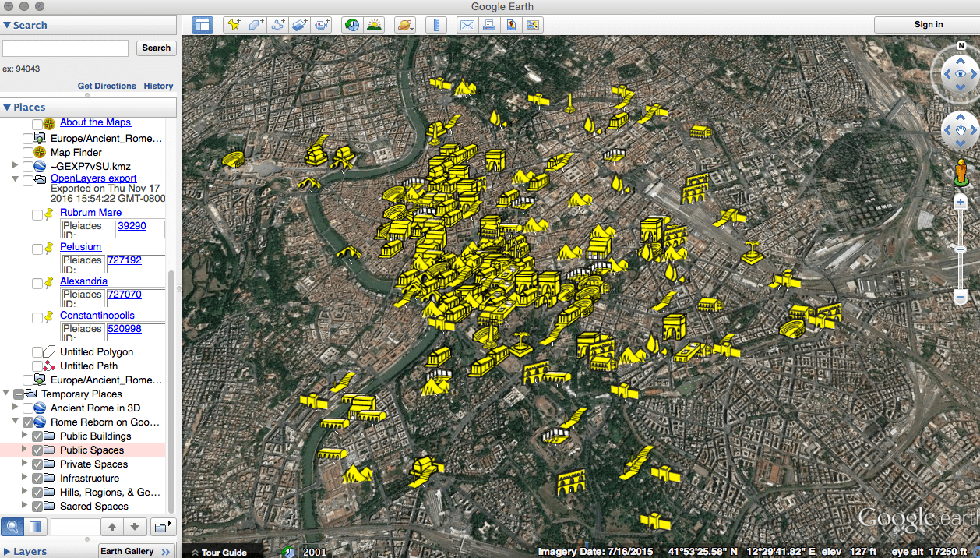Expand the Layers panel
This screenshot has width=980, height=558.
[7, 551]
